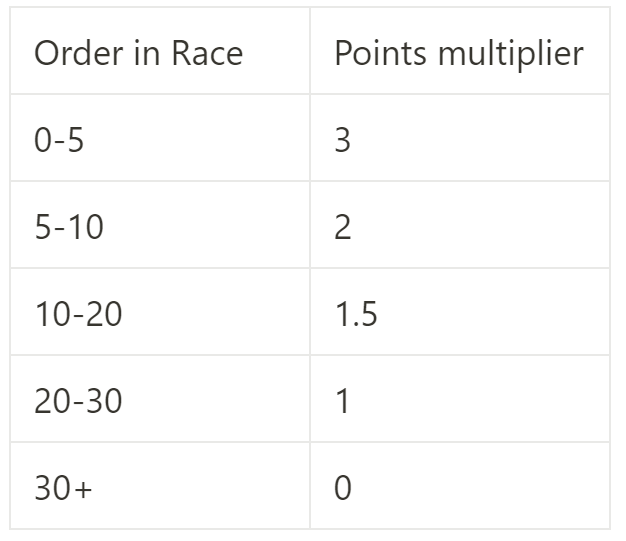This screenshot has width=626, height=541.
Task: Select the "20-30" order cell
Action: point(78,402)
